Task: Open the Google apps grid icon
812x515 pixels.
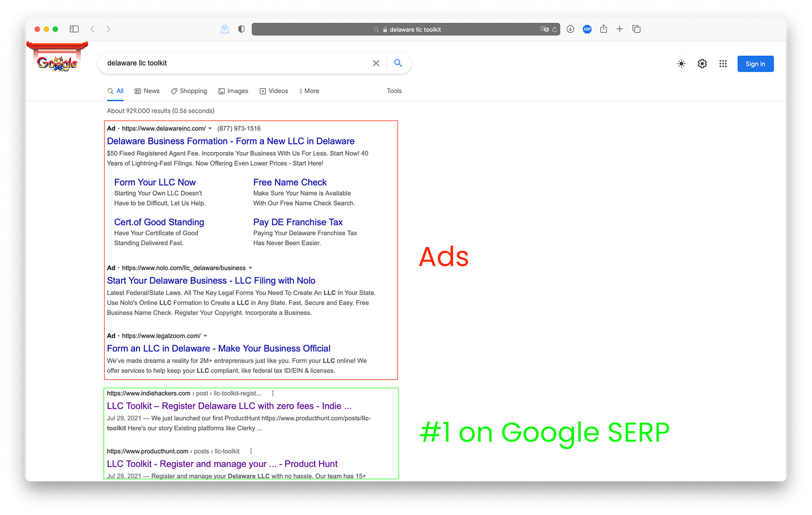Action: 723,64
